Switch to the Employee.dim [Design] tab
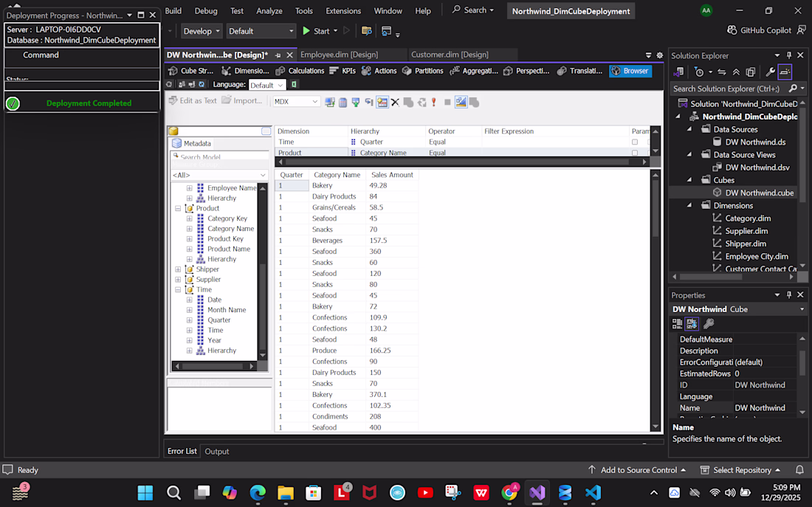This screenshot has height=507, width=812. coord(340,55)
